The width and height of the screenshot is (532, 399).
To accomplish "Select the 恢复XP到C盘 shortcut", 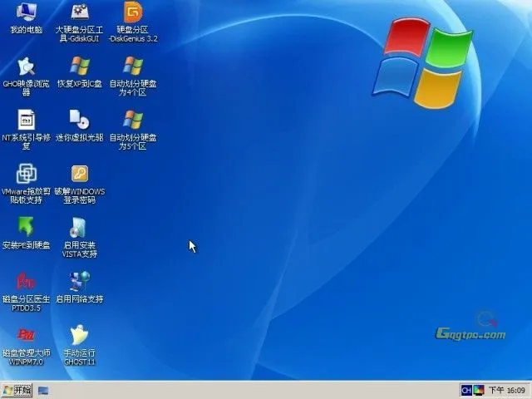I will pos(79,66).
